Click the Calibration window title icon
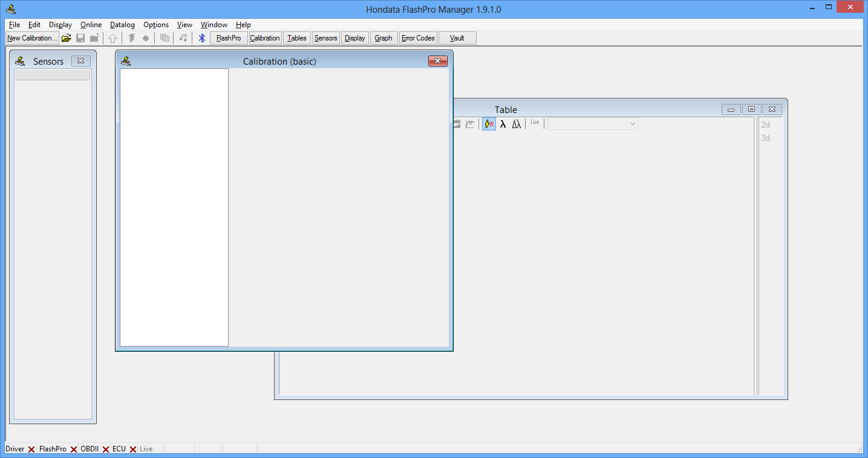 point(126,60)
